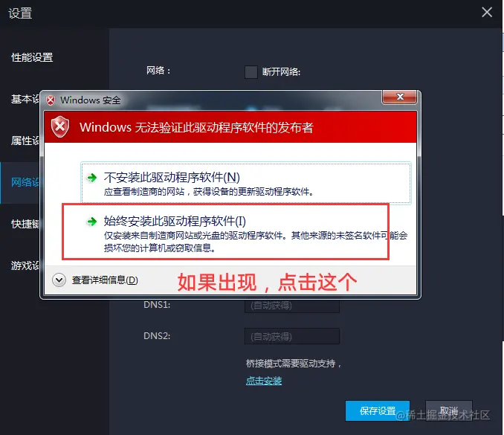
Task: Open the 性能设置 tab
Action: [x=32, y=57]
